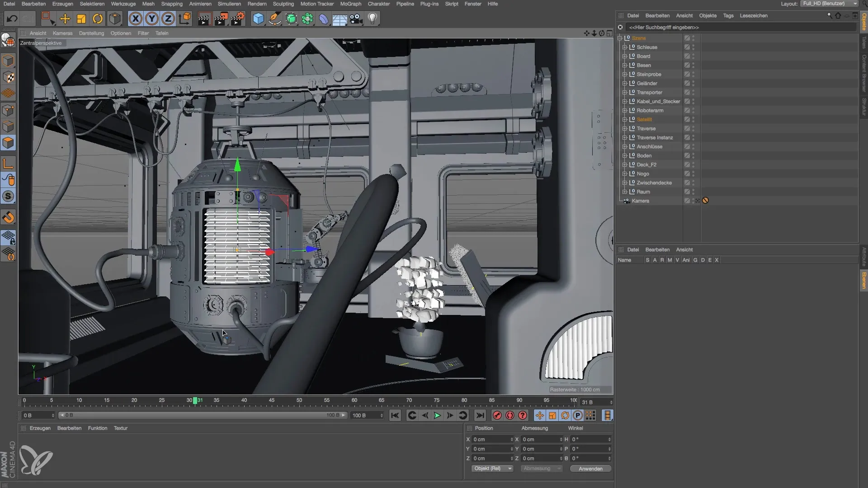Screen dimensions: 868x488
Task: Expand the Steinprobe object
Action: click(x=625, y=74)
